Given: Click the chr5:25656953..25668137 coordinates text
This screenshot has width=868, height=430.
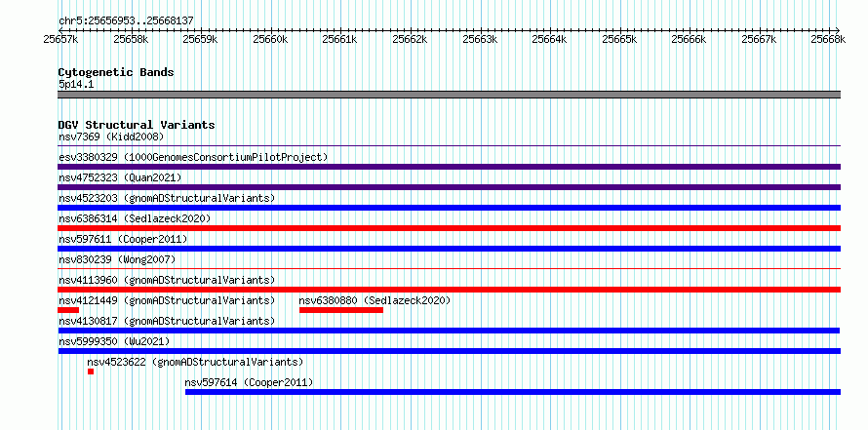Looking at the screenshot, I should [126, 21].
